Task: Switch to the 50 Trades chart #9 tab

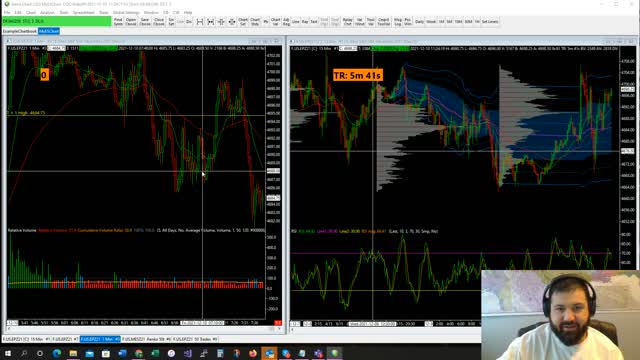Action: point(195,339)
